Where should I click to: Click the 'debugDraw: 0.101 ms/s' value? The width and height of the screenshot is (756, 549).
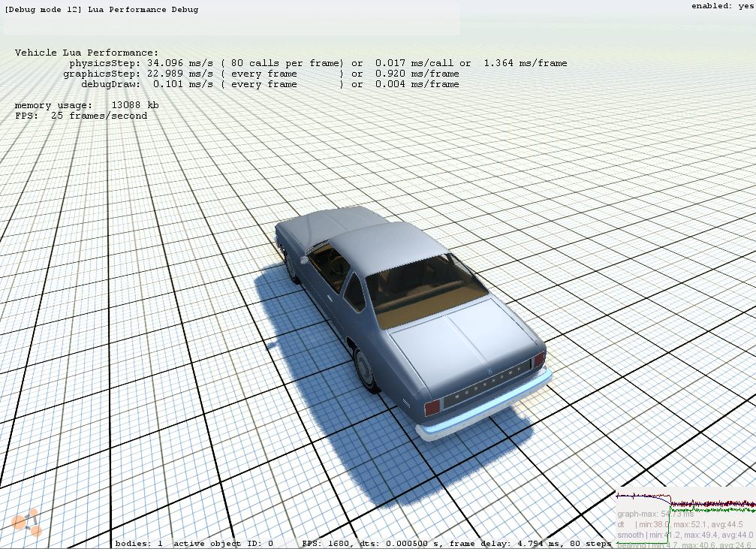click(147, 84)
